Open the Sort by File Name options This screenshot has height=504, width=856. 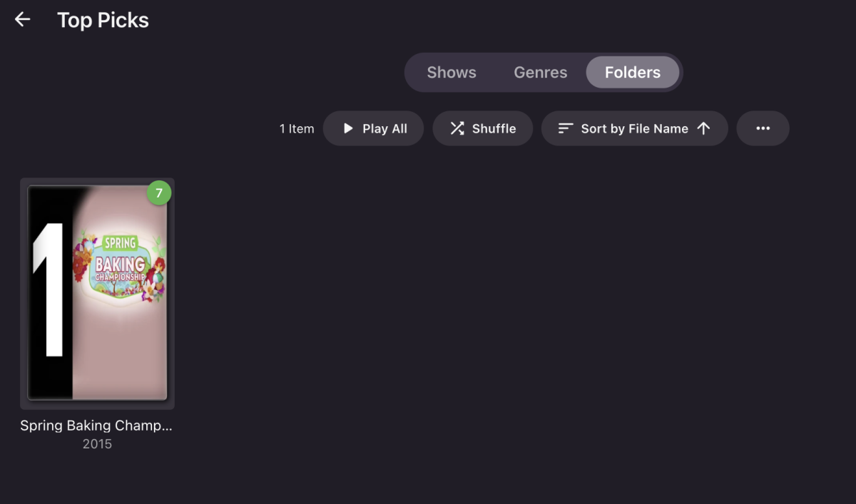point(633,128)
